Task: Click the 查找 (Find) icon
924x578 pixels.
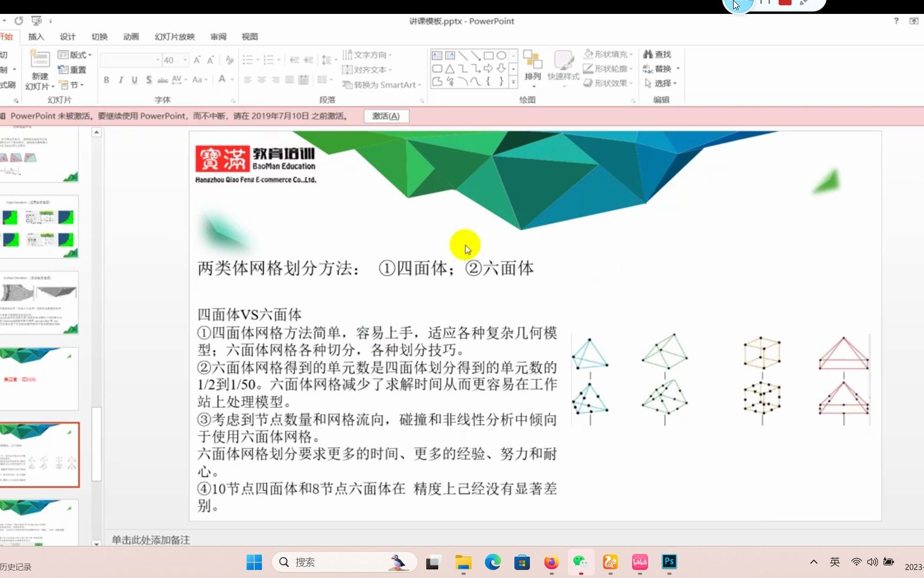Action: pyautogui.click(x=658, y=54)
